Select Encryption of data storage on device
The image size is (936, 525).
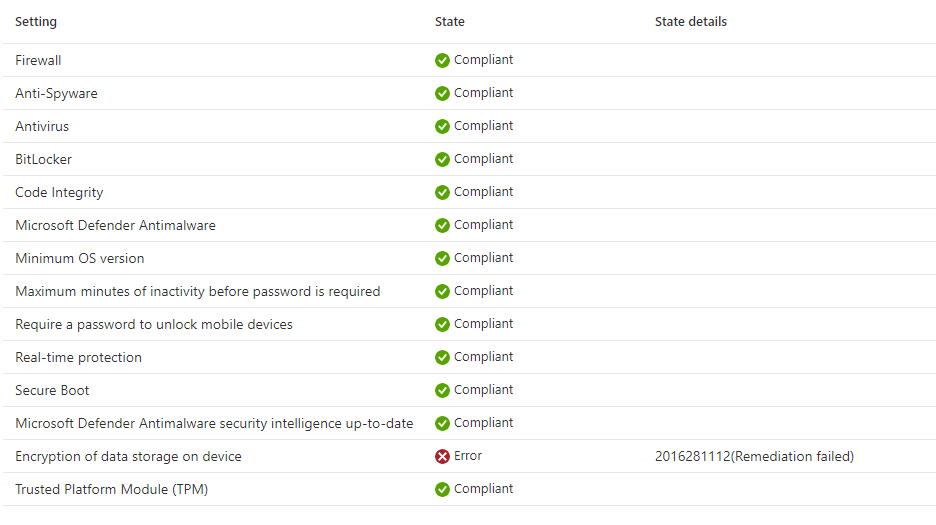[x=469, y=456]
